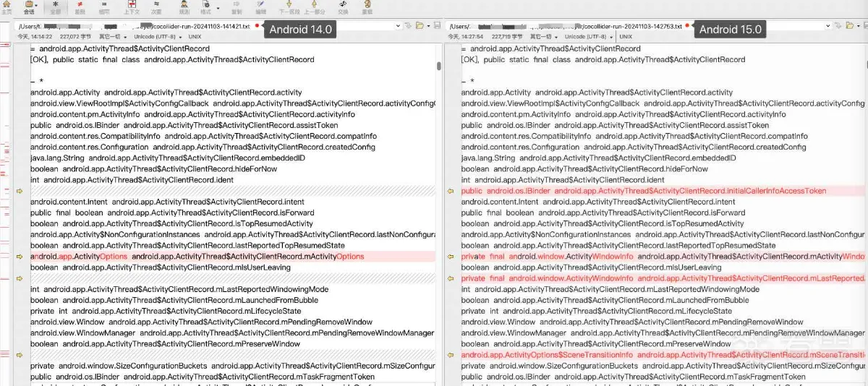Click the 复制 copy toolbar icon
The width and height of the screenshot is (868, 386).
(237, 7)
